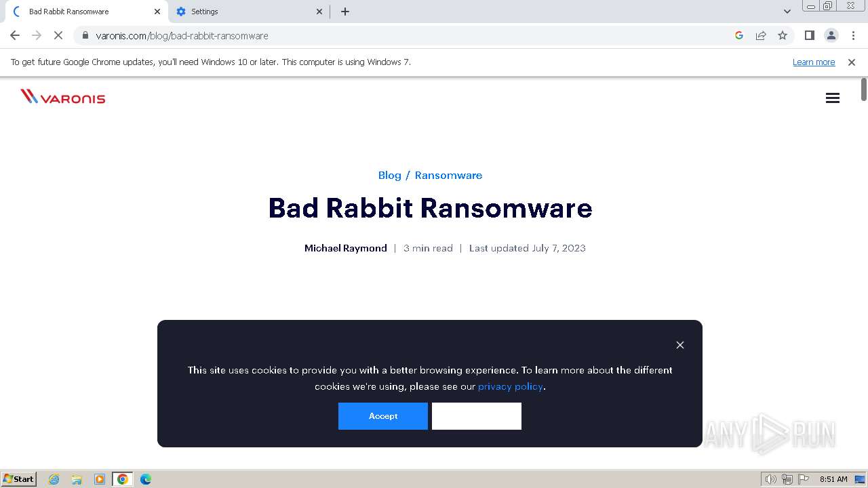
Task: Open Microsoft Edge from taskbar
Action: pyautogui.click(x=146, y=479)
